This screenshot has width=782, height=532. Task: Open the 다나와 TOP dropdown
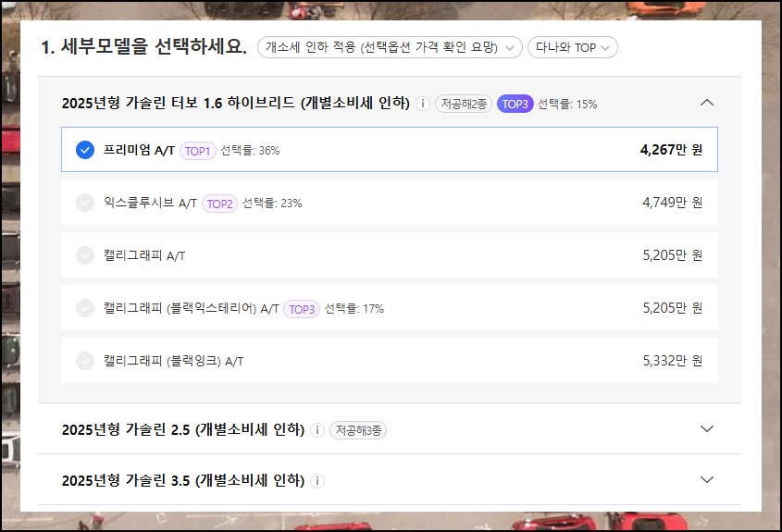click(x=573, y=47)
